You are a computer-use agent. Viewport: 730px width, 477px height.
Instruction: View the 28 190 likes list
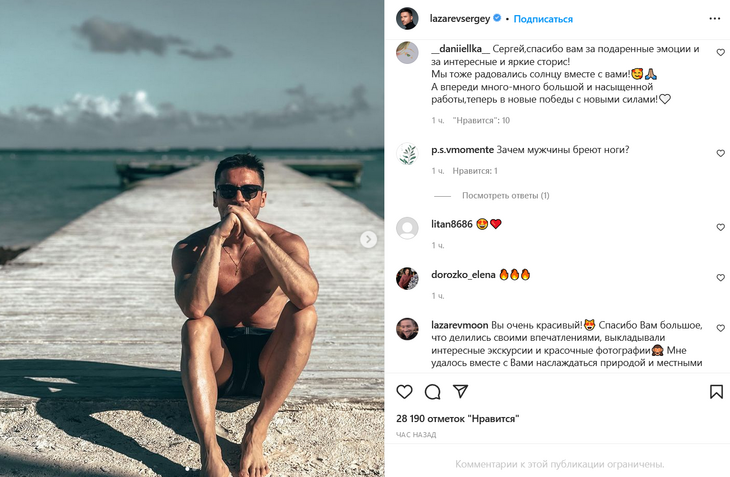[x=458, y=418]
